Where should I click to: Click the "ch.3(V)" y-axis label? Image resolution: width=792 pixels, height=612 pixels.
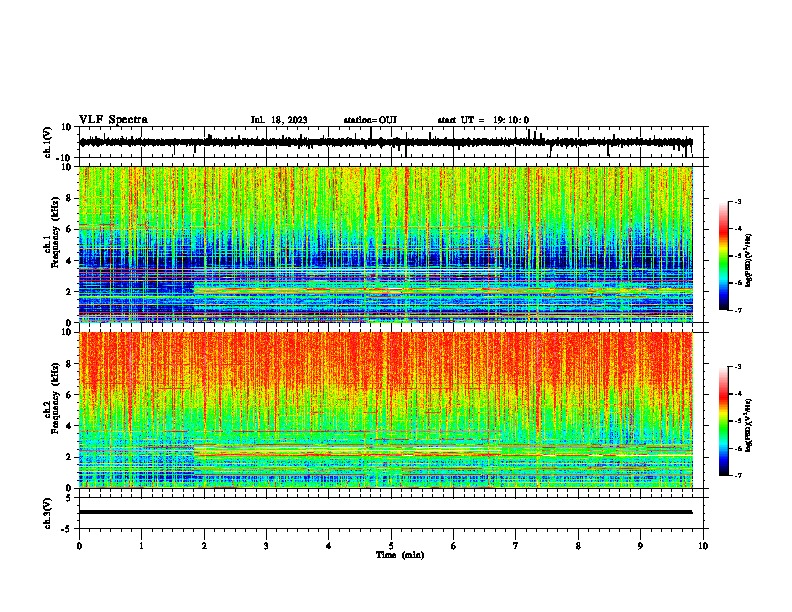click(48, 514)
